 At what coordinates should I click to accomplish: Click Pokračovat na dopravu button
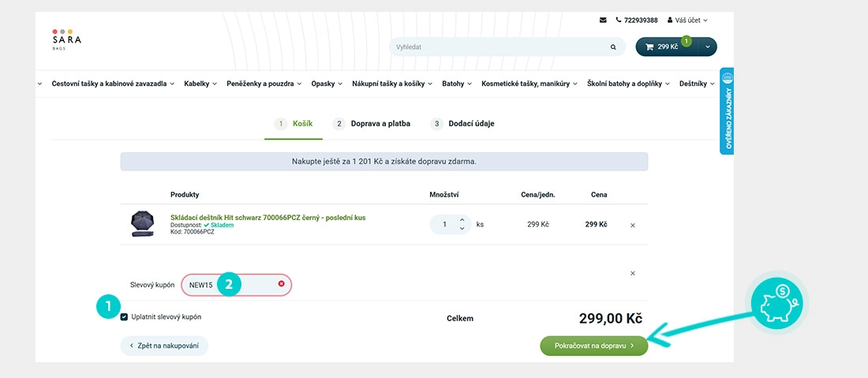(x=594, y=346)
